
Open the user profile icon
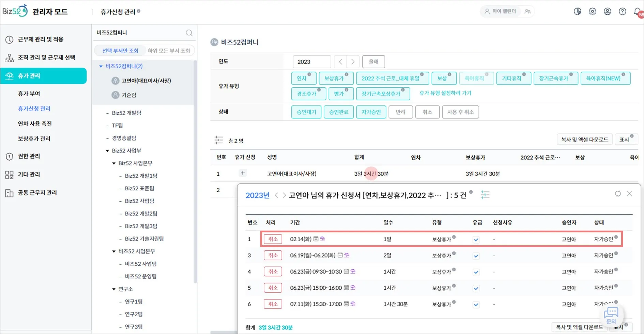pyautogui.click(x=608, y=11)
